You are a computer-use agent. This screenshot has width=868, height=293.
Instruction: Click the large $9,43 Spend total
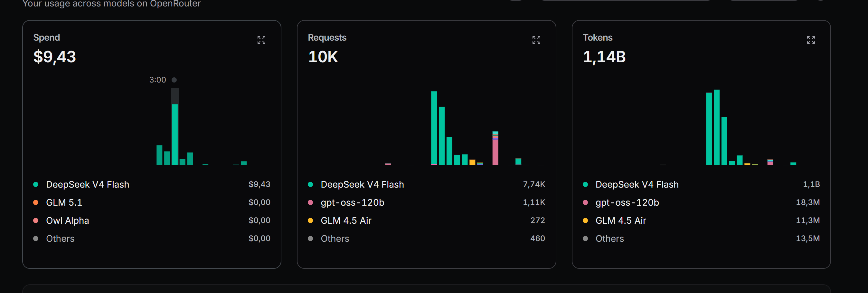(55, 57)
